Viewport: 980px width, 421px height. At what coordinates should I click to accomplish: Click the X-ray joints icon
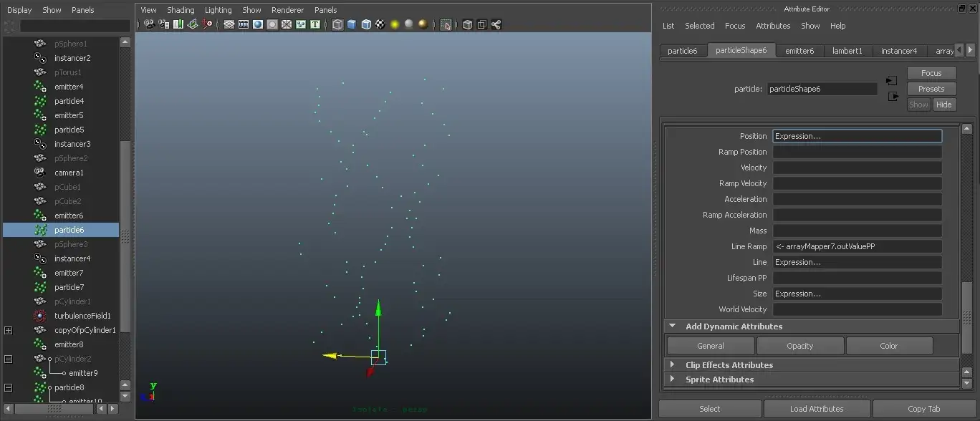click(496, 24)
